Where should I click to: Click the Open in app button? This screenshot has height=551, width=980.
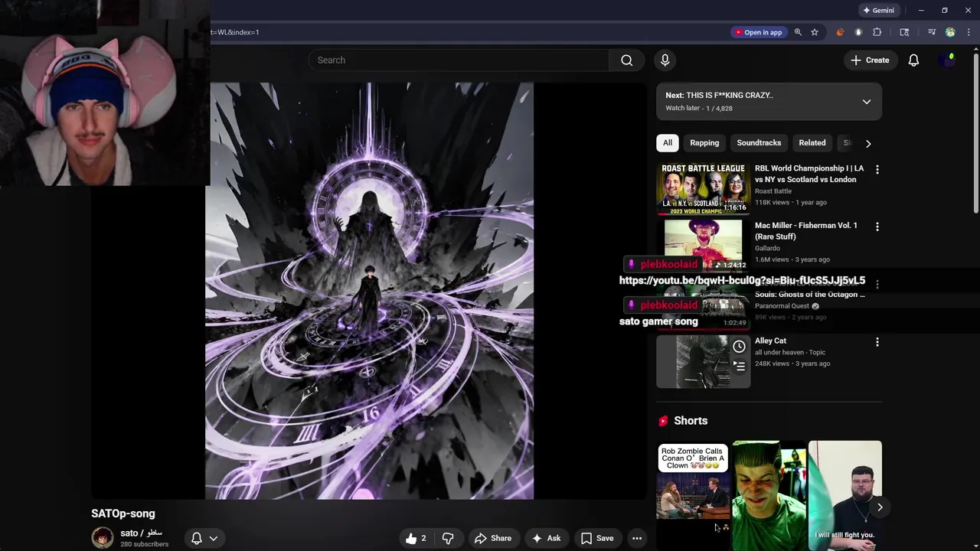coord(759,32)
